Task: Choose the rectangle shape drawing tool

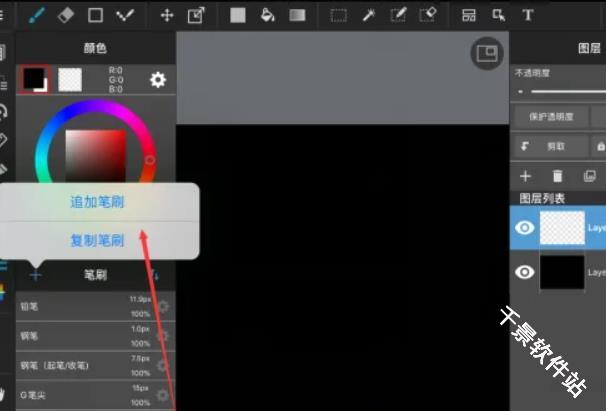Action: point(95,15)
